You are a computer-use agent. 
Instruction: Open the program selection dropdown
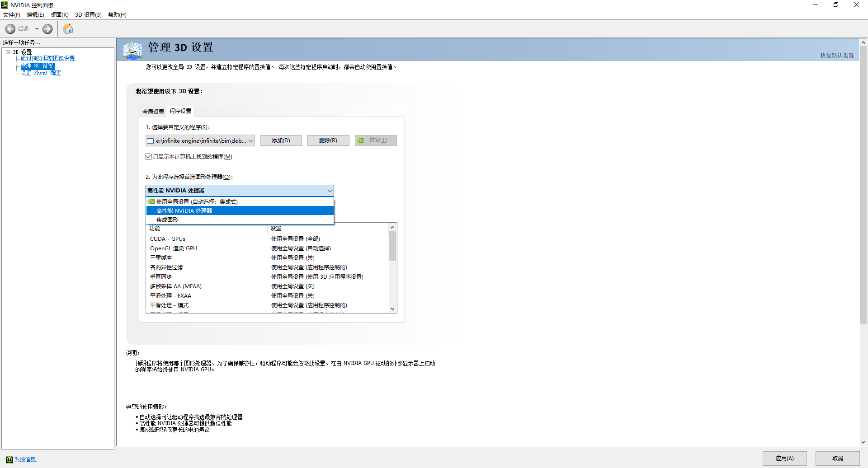pos(200,140)
